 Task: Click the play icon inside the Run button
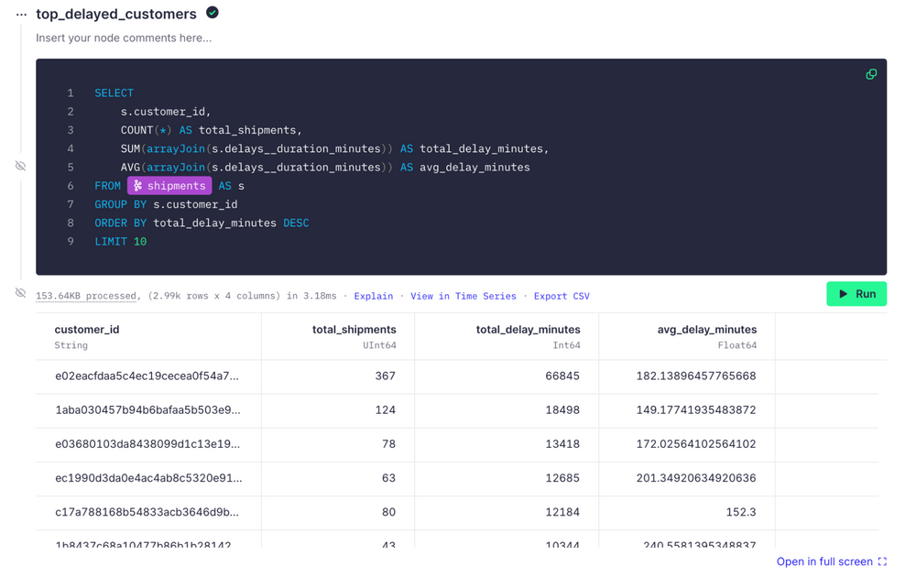tap(842, 293)
